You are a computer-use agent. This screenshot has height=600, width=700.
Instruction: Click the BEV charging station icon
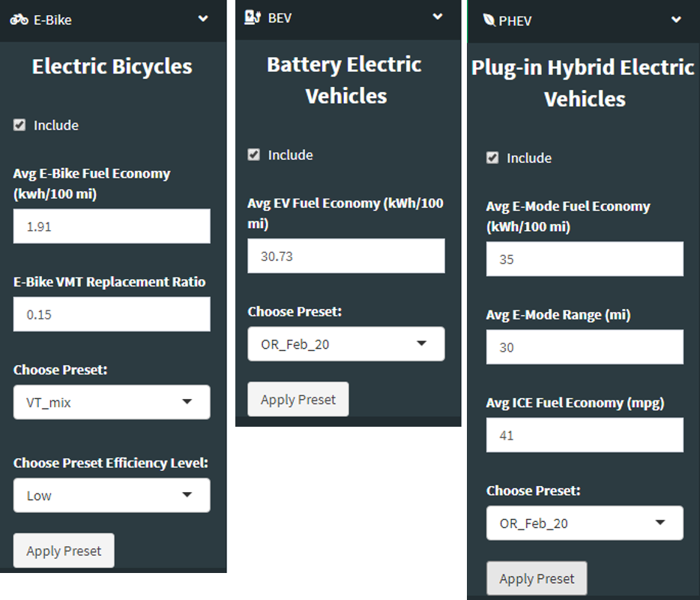pyautogui.click(x=253, y=17)
